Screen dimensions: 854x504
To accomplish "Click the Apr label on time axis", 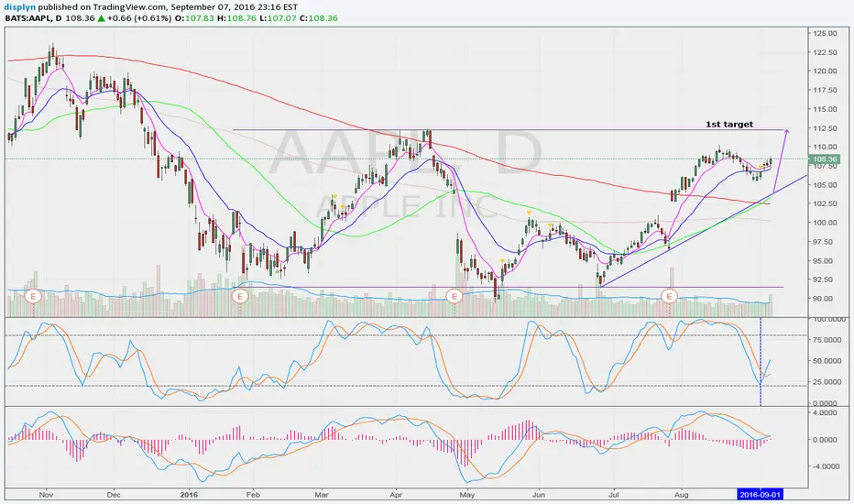I will click(x=396, y=495).
